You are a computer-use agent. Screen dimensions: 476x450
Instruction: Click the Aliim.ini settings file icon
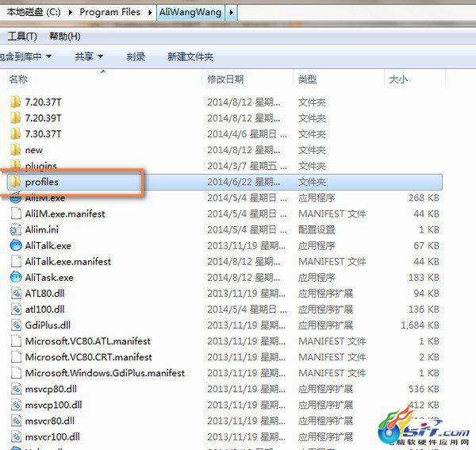click(x=16, y=229)
